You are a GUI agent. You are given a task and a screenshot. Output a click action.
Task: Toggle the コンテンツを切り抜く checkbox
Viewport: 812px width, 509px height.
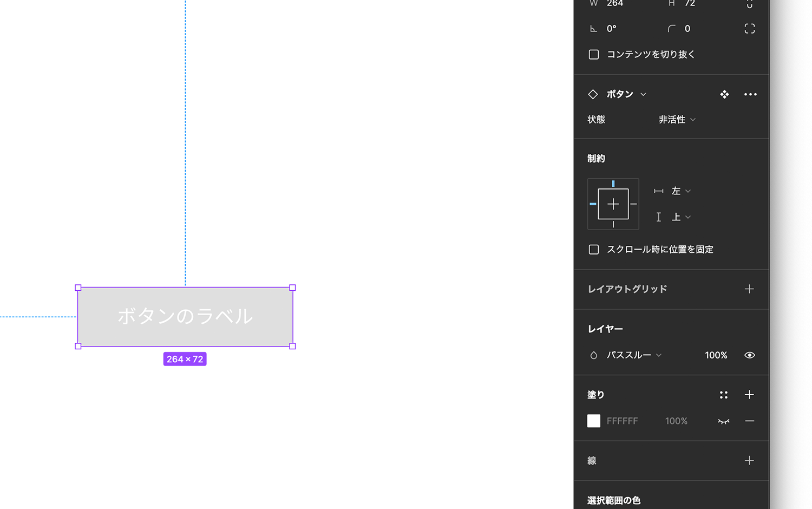594,55
